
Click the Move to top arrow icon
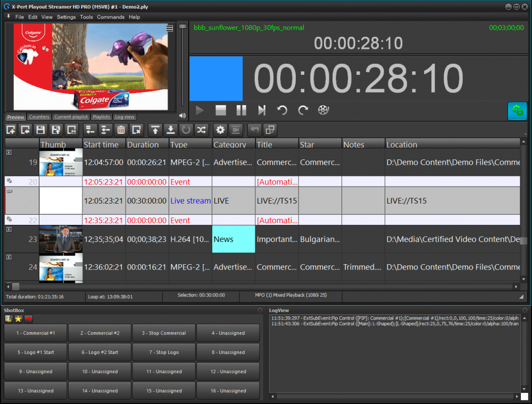pos(155,129)
